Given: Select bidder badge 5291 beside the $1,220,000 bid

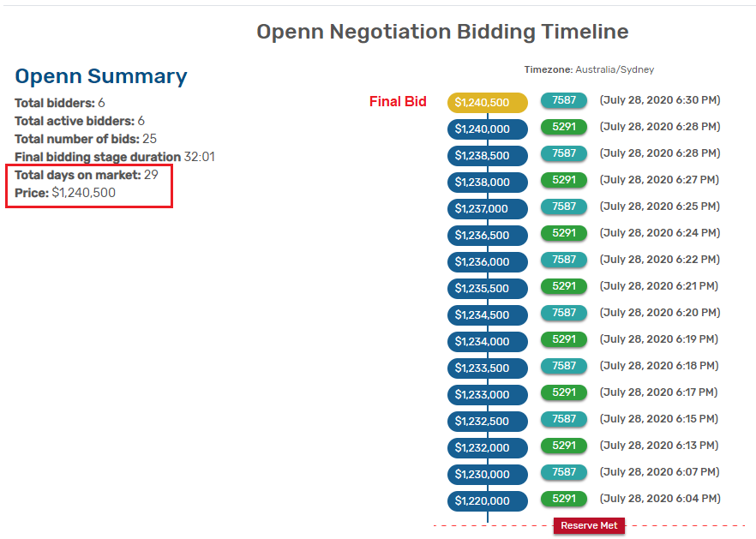Looking at the screenshot, I should coord(564,499).
